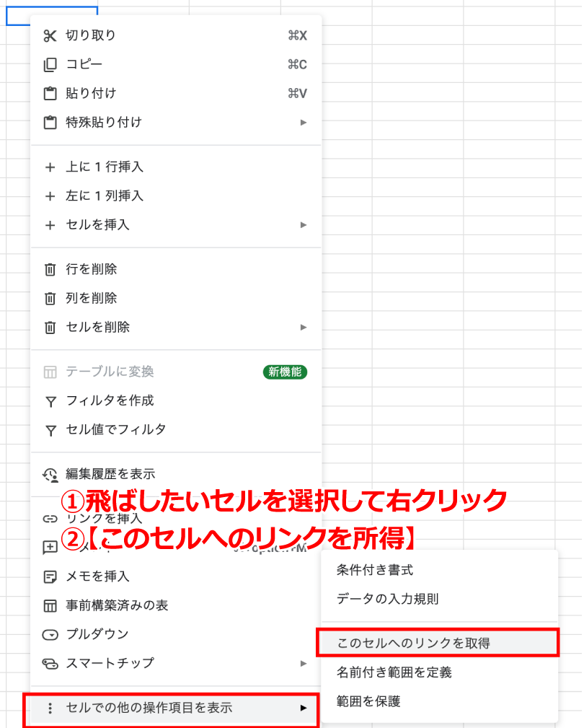Click the dropdown icon beside プルダウン
This screenshot has width=584, height=728.
(x=50, y=635)
